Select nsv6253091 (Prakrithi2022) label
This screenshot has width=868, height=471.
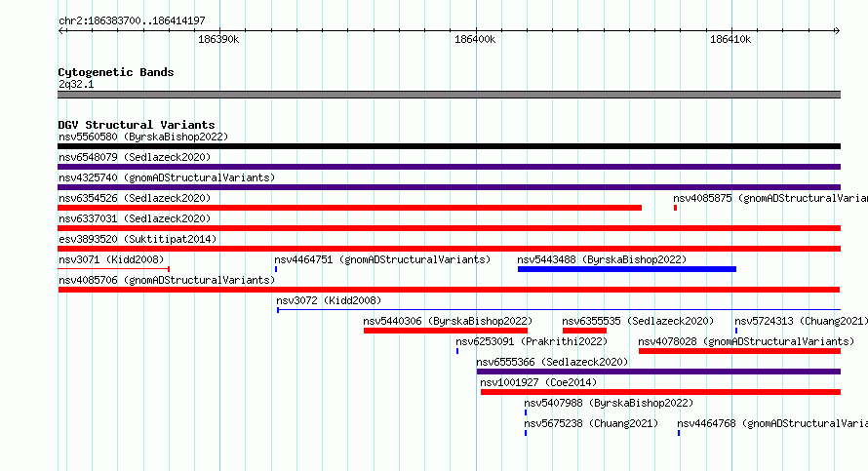point(532,341)
